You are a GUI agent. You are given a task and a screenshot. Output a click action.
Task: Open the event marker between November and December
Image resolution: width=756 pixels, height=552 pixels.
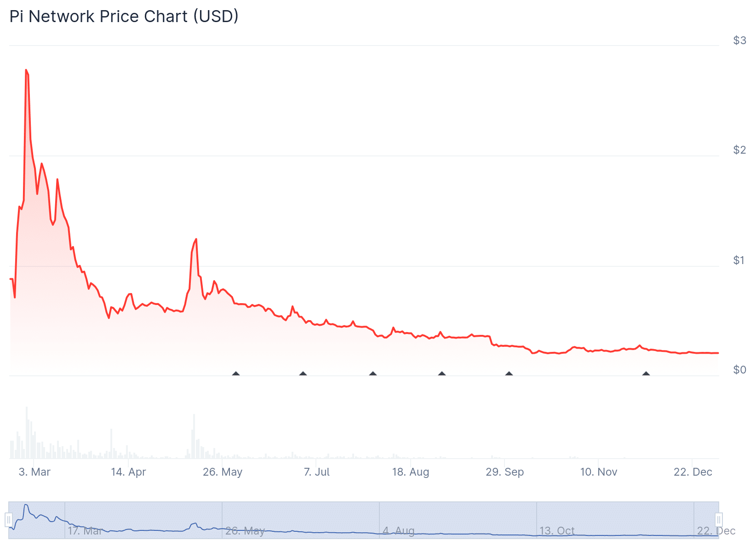point(646,374)
